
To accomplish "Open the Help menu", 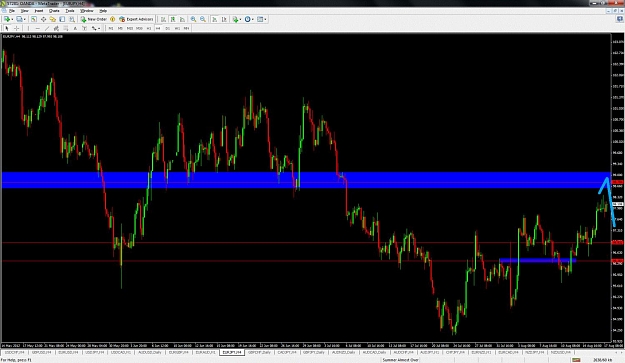I will pyautogui.click(x=103, y=11).
